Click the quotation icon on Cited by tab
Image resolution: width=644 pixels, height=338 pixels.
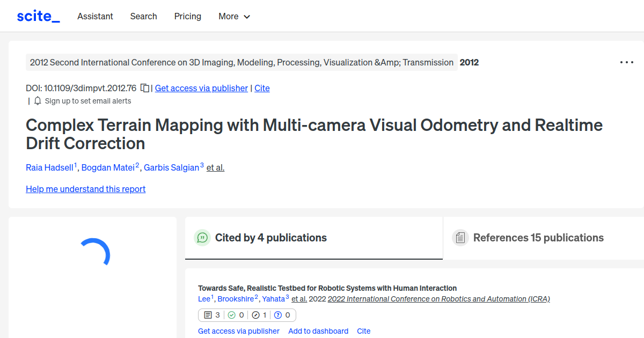click(x=202, y=238)
